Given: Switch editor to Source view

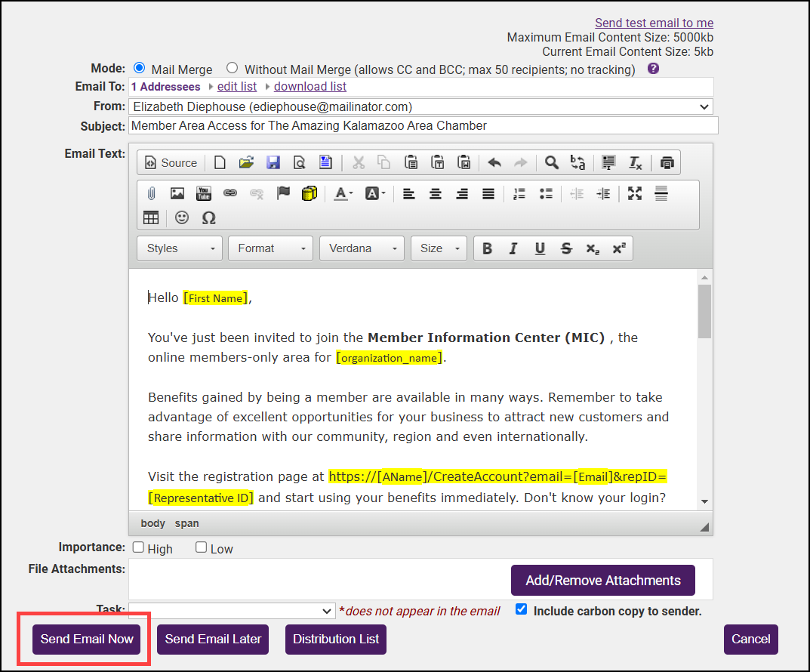Looking at the screenshot, I should [x=171, y=162].
